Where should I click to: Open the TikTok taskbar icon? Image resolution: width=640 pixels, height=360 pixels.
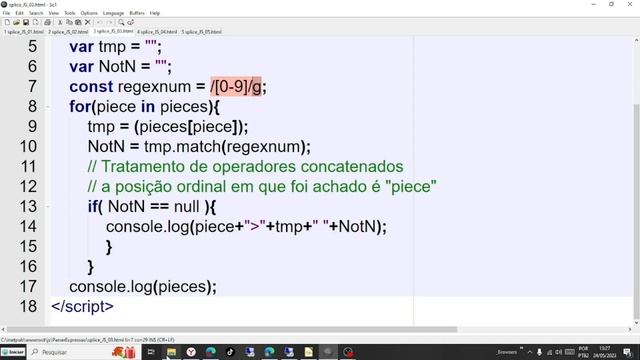pyautogui.click(x=230, y=352)
